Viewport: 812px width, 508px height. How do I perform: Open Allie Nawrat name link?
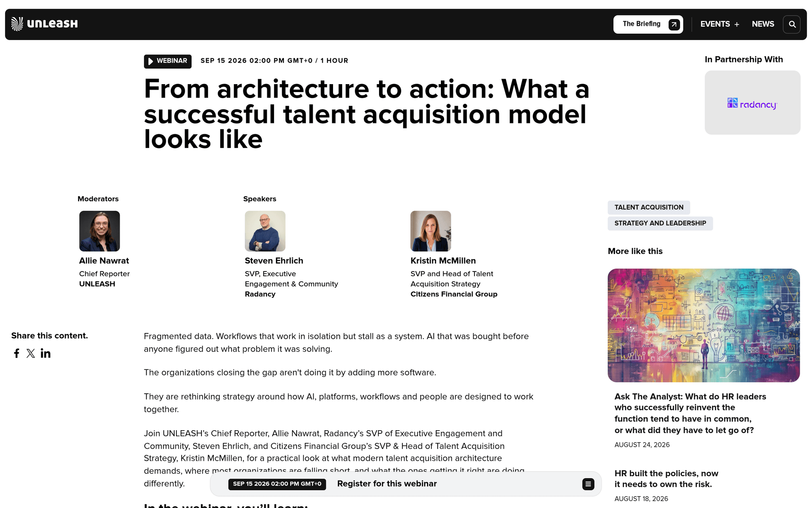click(x=104, y=261)
